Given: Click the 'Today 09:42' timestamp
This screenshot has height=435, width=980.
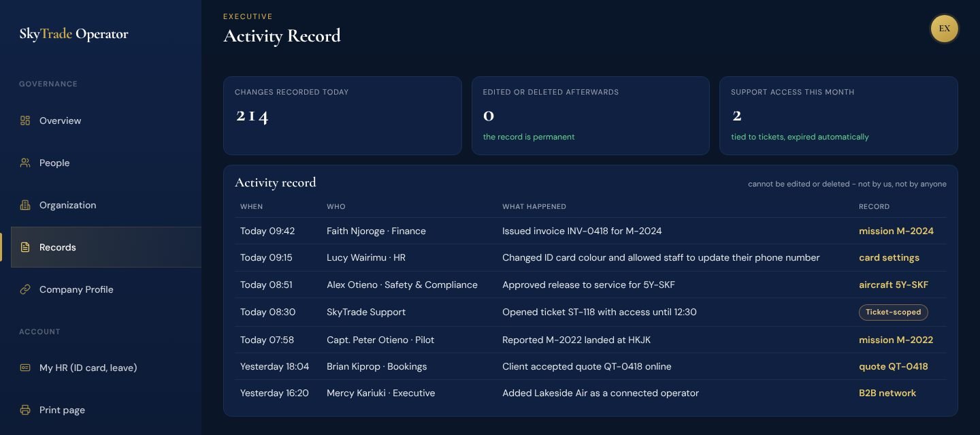Looking at the screenshot, I should 267,231.
